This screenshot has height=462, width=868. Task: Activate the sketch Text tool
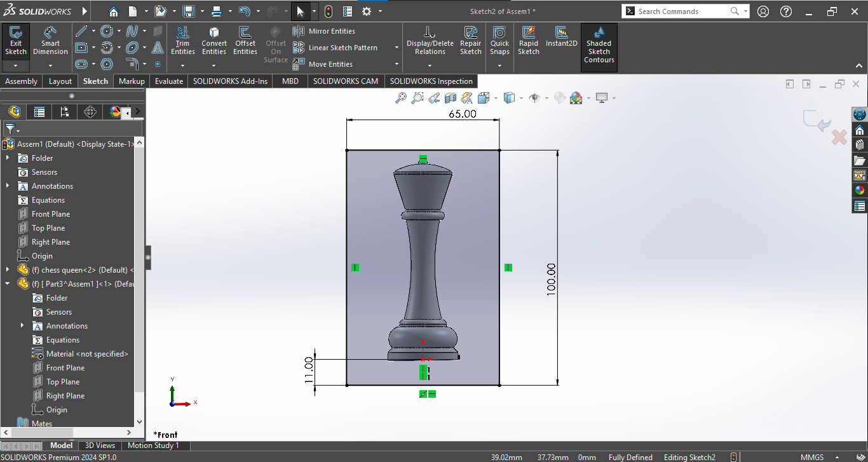click(158, 48)
